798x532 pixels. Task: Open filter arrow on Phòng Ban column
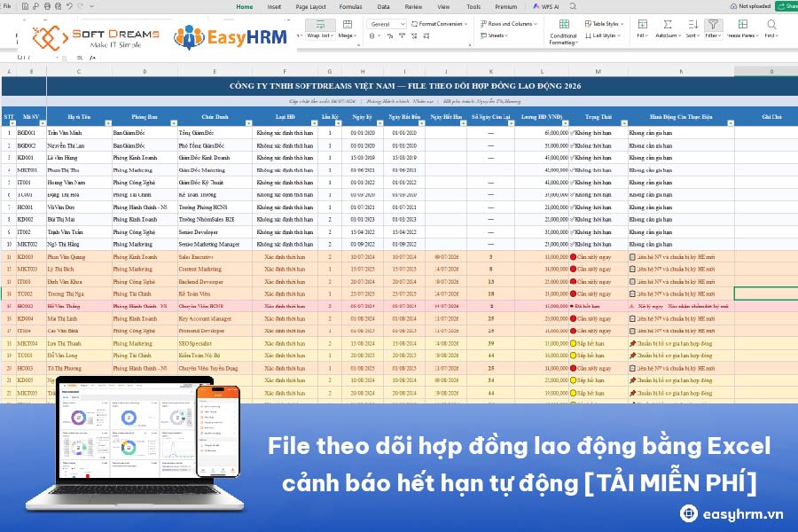coord(174,123)
